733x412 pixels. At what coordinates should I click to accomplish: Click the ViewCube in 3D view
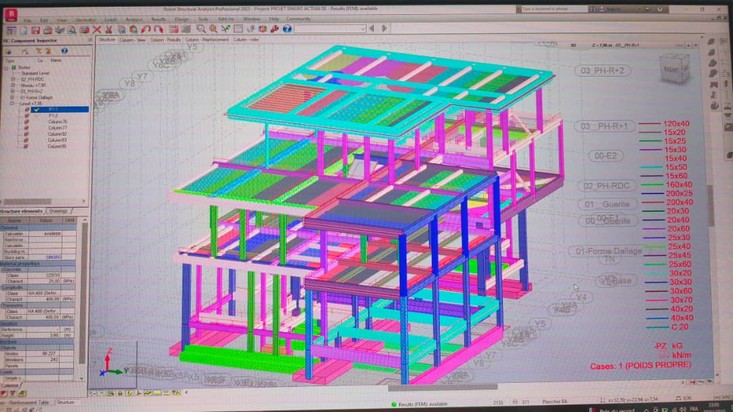tap(675, 69)
